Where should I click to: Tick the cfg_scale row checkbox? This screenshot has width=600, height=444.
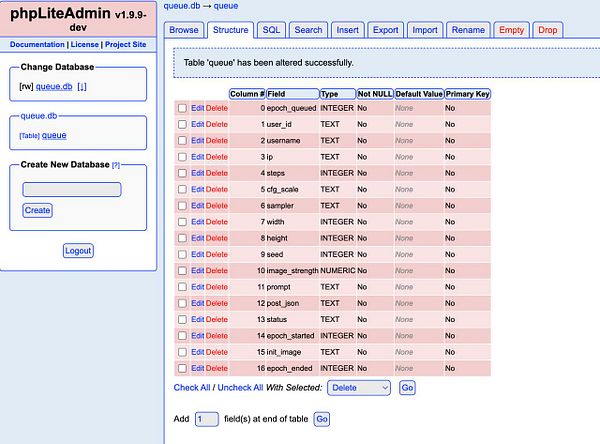182,189
